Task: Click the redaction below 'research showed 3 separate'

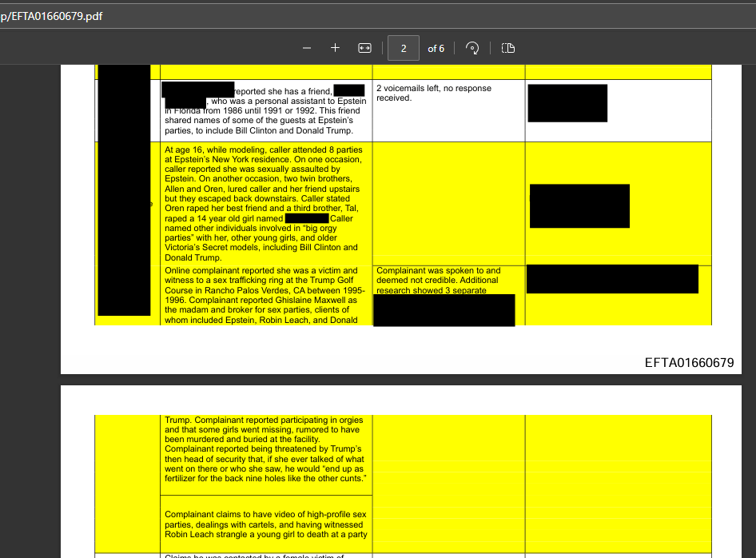Action: coord(444,310)
